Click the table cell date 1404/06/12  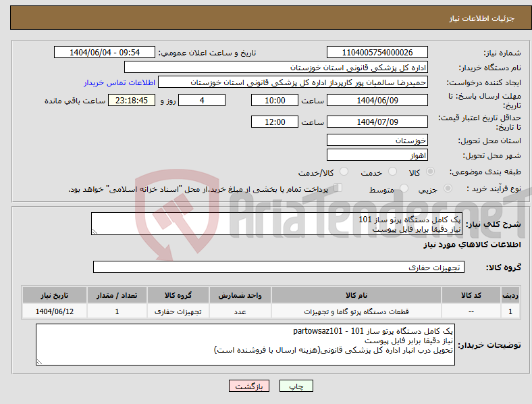[x=54, y=311]
